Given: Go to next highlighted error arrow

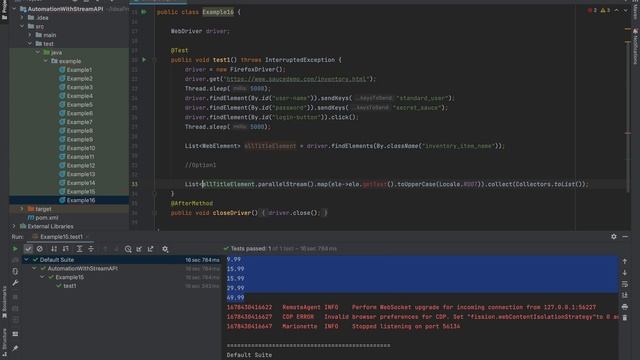Looking at the screenshot, I should coord(625,10).
